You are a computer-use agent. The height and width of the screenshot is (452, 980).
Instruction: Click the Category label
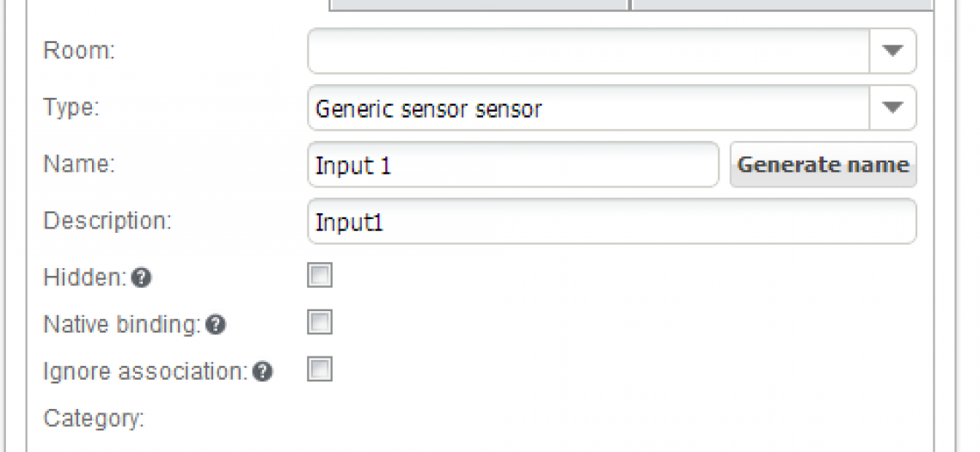[94, 418]
